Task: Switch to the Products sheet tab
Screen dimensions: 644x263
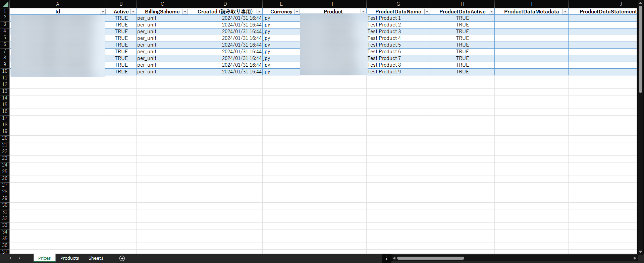Action: pos(69,258)
